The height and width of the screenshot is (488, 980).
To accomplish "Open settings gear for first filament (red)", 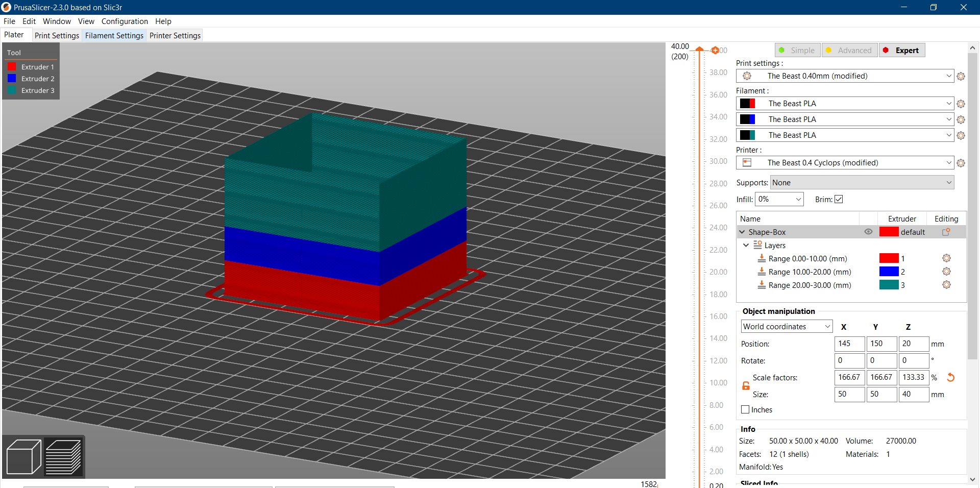I will (x=961, y=104).
